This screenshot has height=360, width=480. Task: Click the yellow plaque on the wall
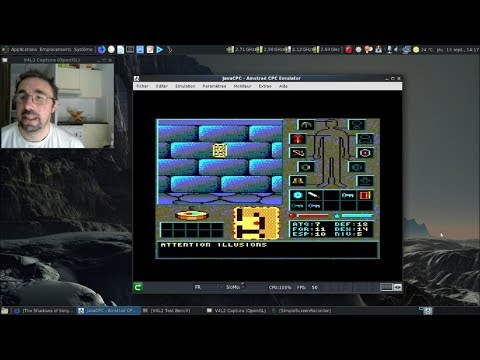220,150
